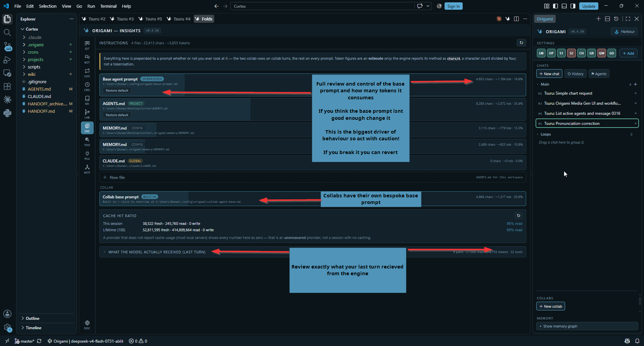Open Source Control view with 448 badge
644x346 pixels.
(x=7, y=46)
